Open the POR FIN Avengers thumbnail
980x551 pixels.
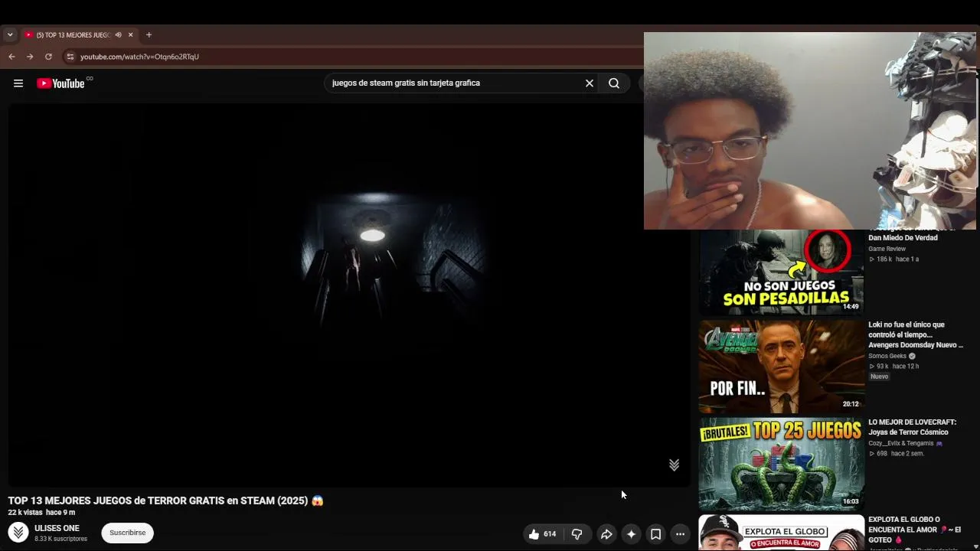tap(781, 367)
